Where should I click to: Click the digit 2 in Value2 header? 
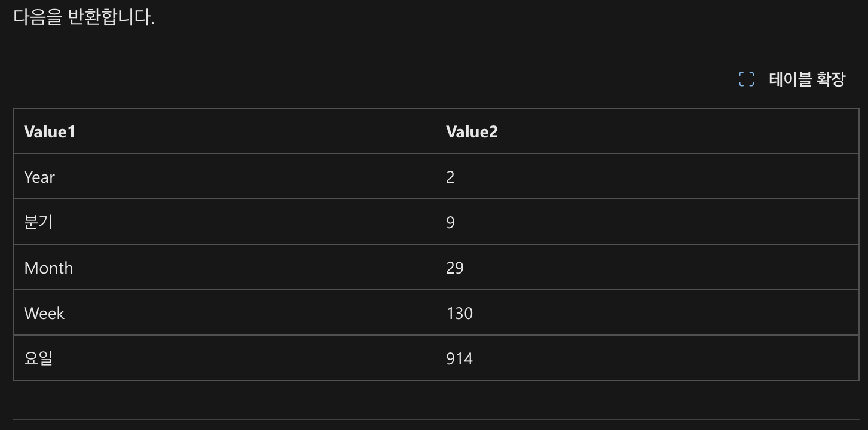(493, 131)
